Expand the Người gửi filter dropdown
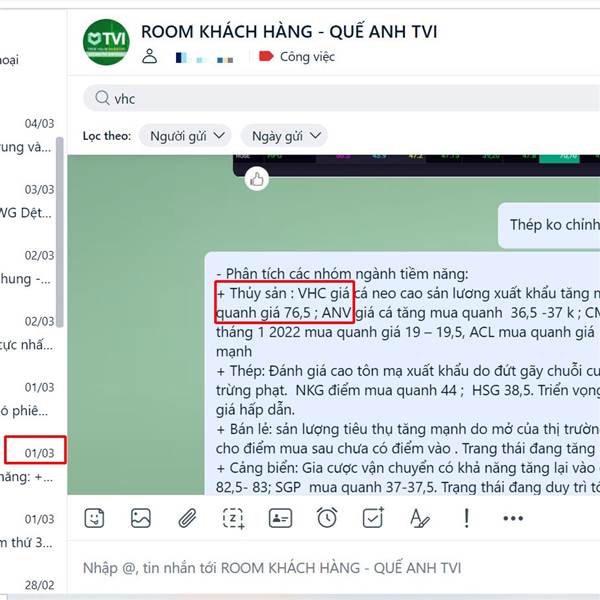 186,136
